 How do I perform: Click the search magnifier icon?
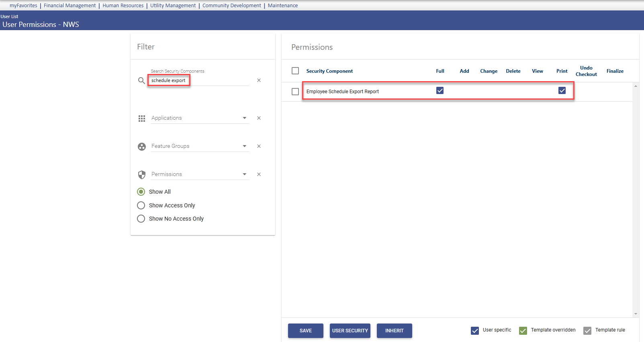coord(141,80)
